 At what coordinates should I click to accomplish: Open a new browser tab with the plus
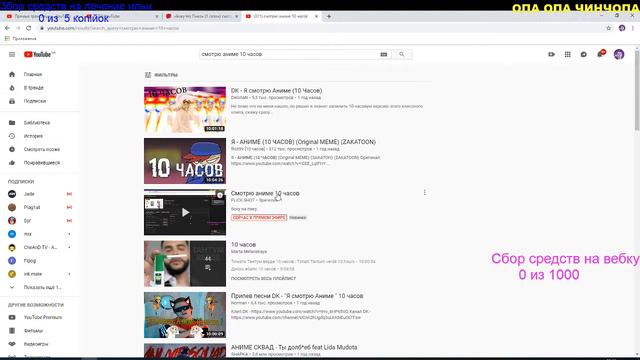click(x=329, y=16)
